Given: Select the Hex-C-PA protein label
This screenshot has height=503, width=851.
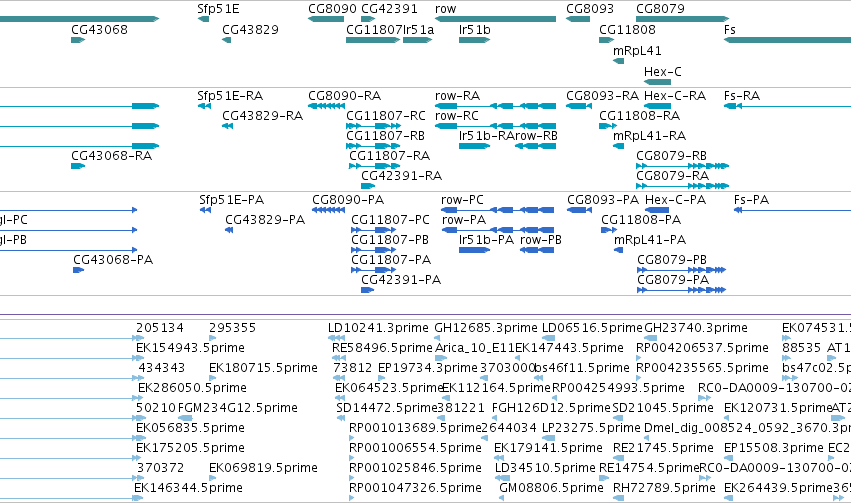Looking at the screenshot, I should tap(676, 200).
